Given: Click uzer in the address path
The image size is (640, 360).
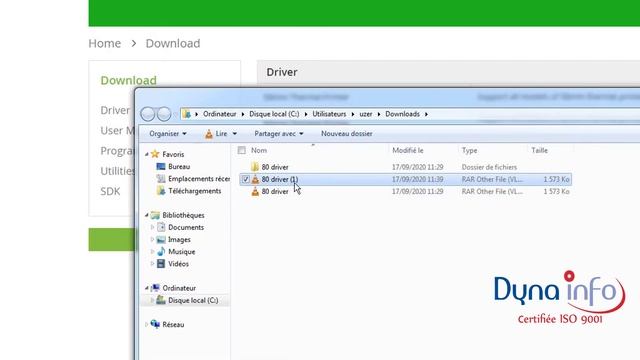Looking at the screenshot, I should tap(366, 114).
